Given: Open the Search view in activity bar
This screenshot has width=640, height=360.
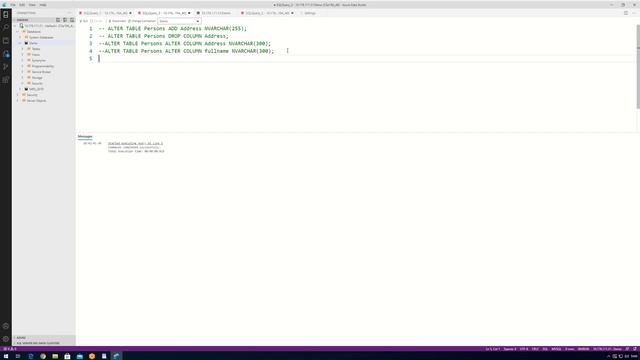Looking at the screenshot, I should pos(6,27).
